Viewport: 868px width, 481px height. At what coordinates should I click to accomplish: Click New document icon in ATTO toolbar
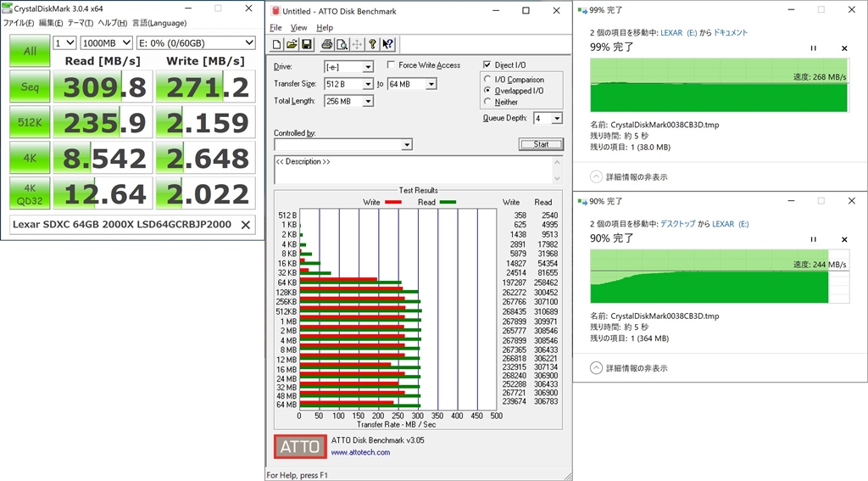point(277,45)
